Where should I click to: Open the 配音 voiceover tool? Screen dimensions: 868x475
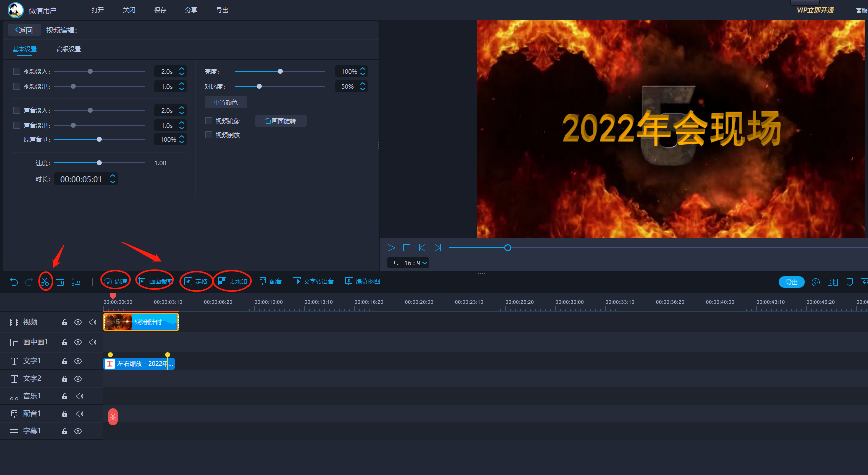270,282
